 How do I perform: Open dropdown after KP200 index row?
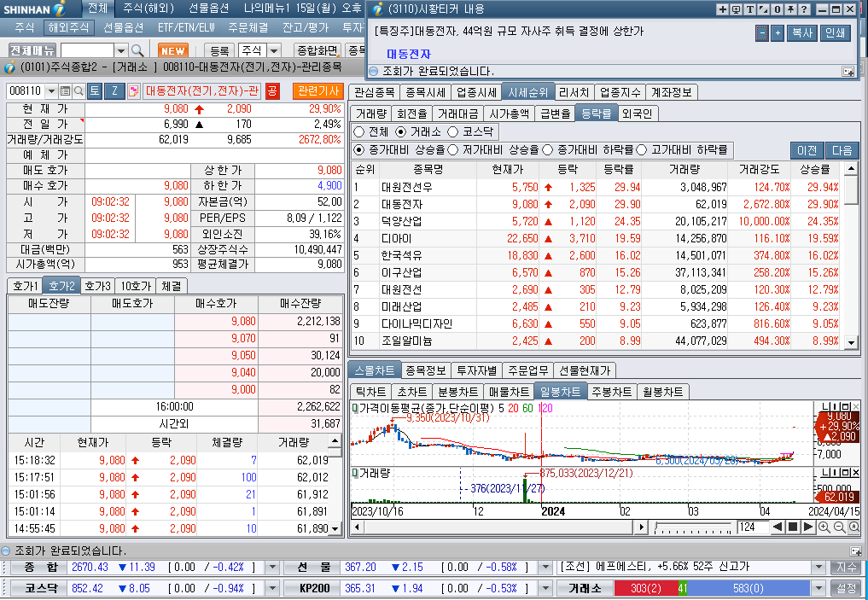(545, 588)
